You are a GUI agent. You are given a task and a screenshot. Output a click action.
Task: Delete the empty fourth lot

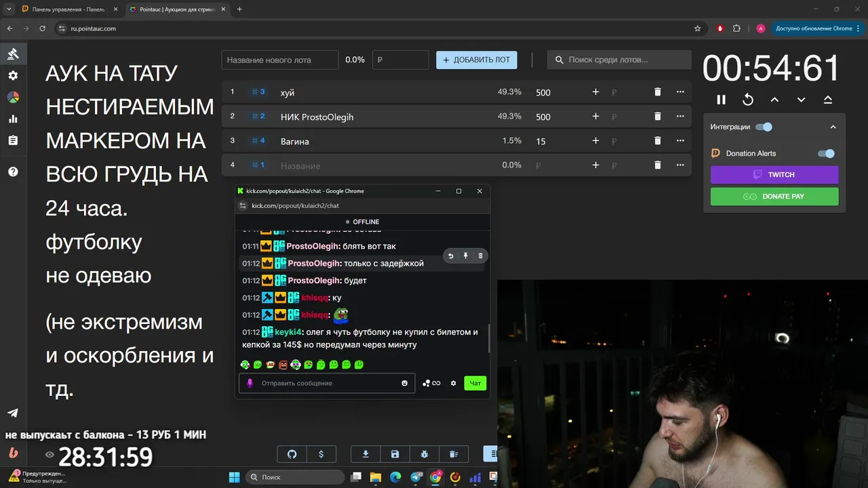click(x=657, y=165)
